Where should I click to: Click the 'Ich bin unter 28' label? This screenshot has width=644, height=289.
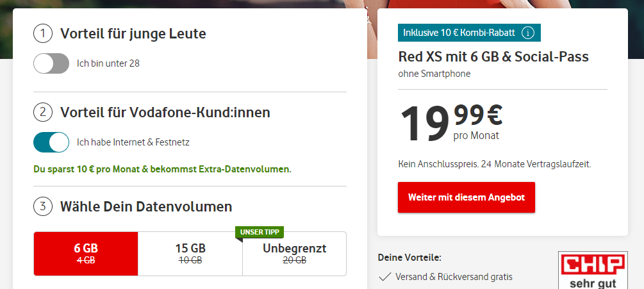108,63
